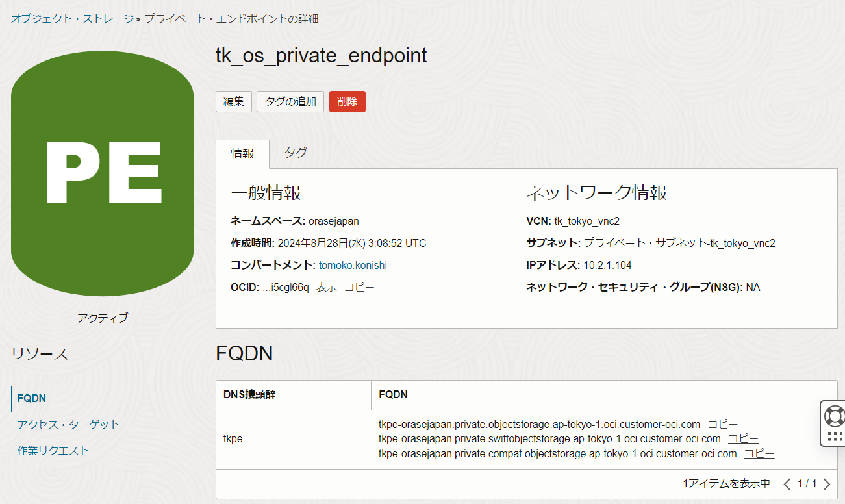
Task: Select FQDN in the resources list
Action: coord(32,398)
